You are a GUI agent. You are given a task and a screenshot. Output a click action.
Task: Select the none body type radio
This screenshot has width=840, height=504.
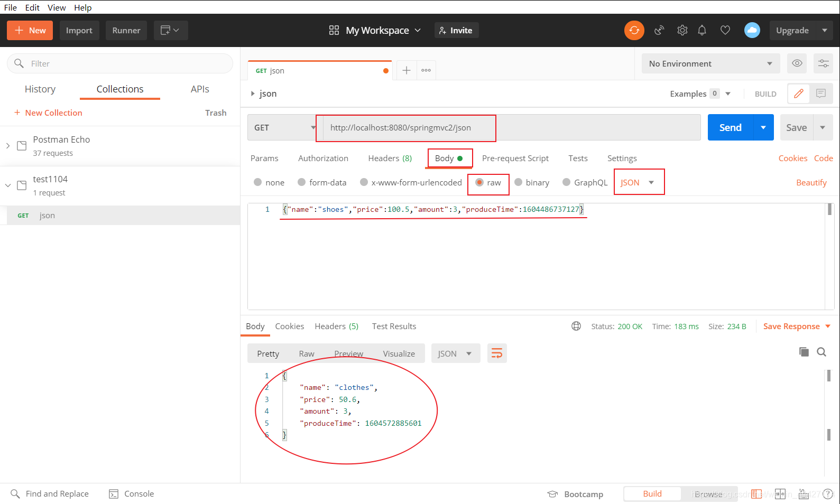[x=258, y=182]
